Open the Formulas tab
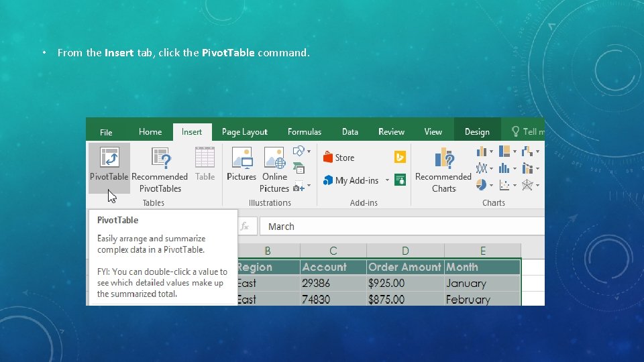644x362 pixels. pyautogui.click(x=305, y=132)
